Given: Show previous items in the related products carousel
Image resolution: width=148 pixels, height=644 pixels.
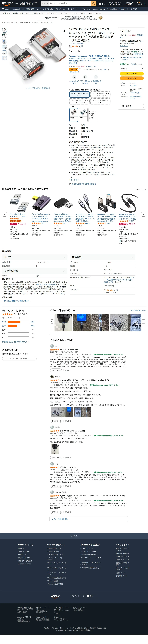Looking at the screenshot, I should (x=4, y=214).
